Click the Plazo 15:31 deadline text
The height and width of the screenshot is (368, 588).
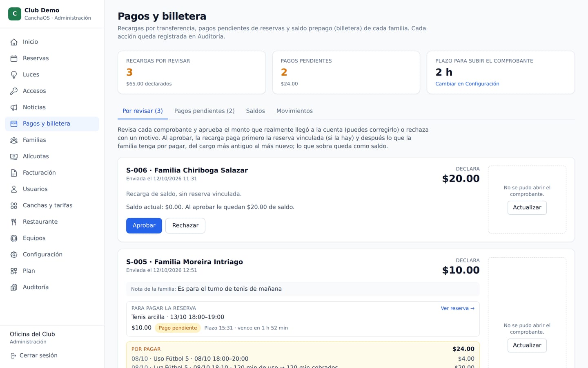tap(246, 328)
